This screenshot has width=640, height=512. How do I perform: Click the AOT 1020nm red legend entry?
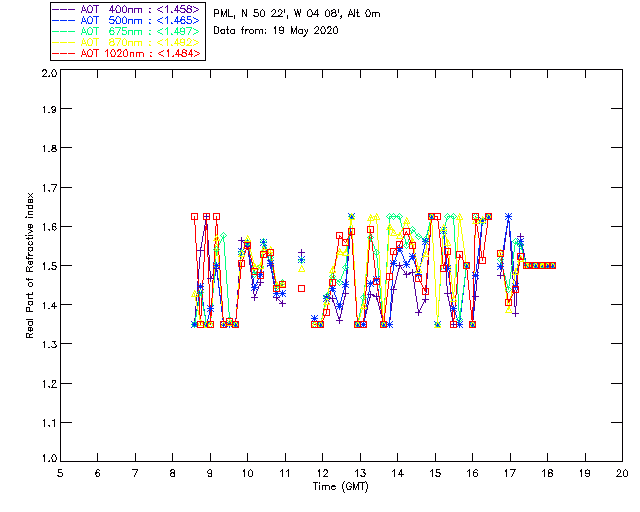135,53
